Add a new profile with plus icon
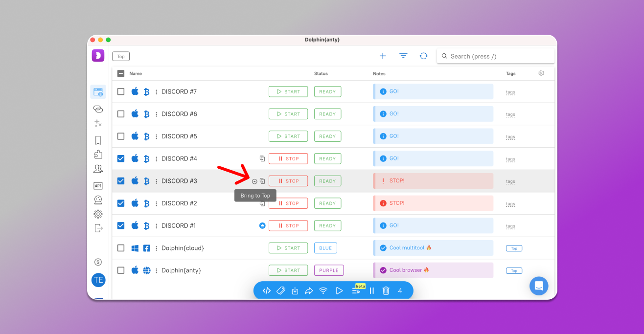The width and height of the screenshot is (644, 334). pyautogui.click(x=383, y=56)
